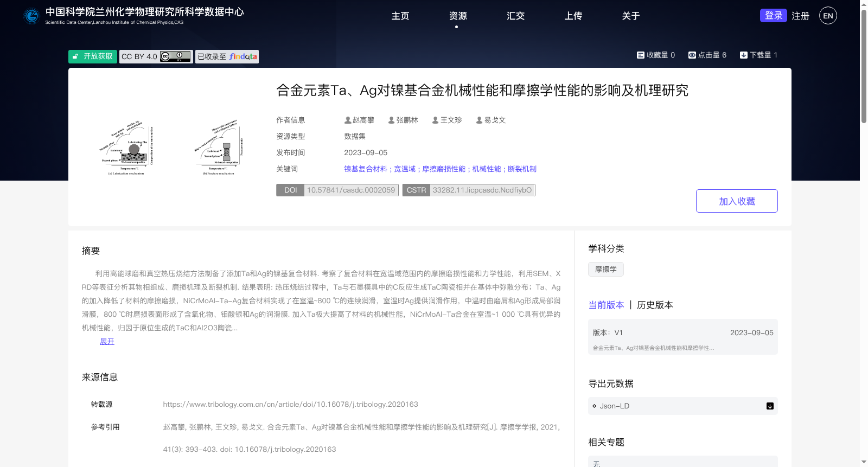Click author name 易戈文

(495, 120)
